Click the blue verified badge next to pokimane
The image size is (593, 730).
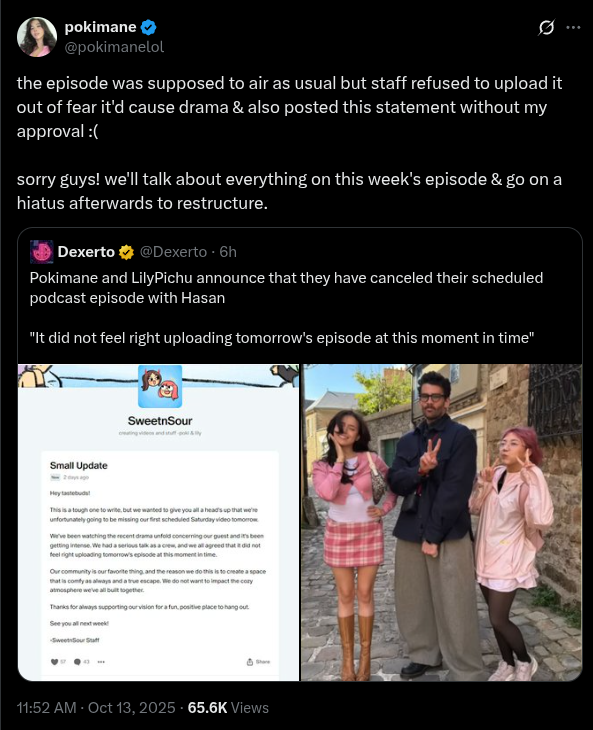coord(148,27)
